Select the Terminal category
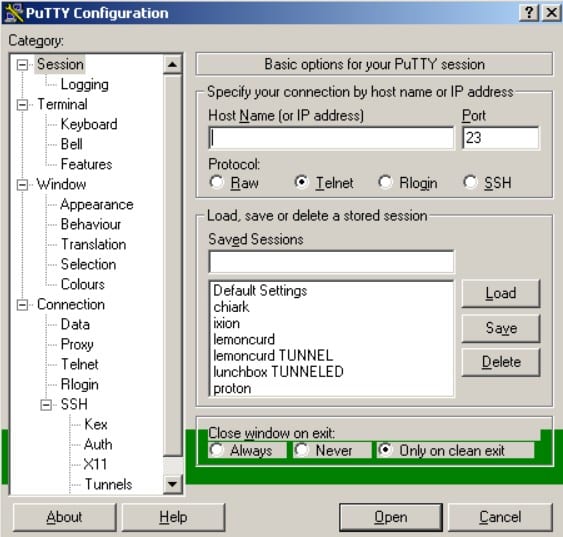The image size is (563, 537). pyautogui.click(x=62, y=104)
